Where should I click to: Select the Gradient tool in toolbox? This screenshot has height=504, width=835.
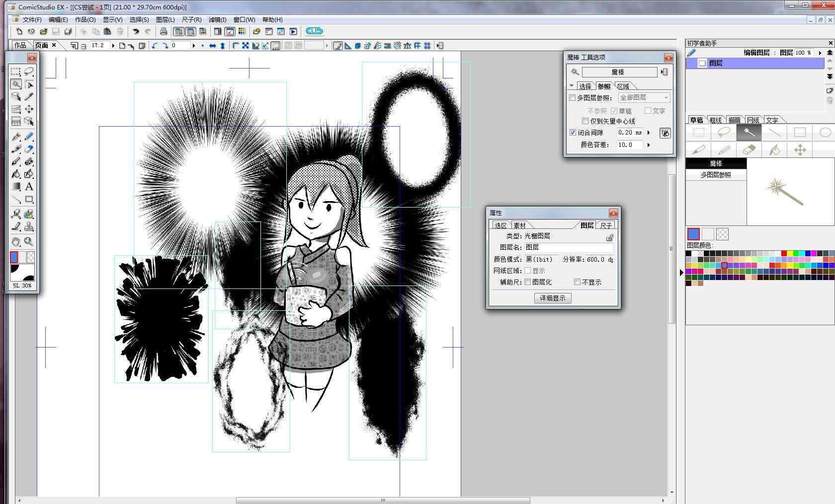[x=16, y=187]
